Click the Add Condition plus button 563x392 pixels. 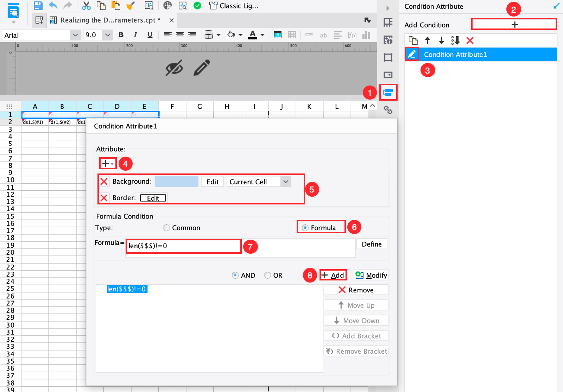(x=514, y=24)
